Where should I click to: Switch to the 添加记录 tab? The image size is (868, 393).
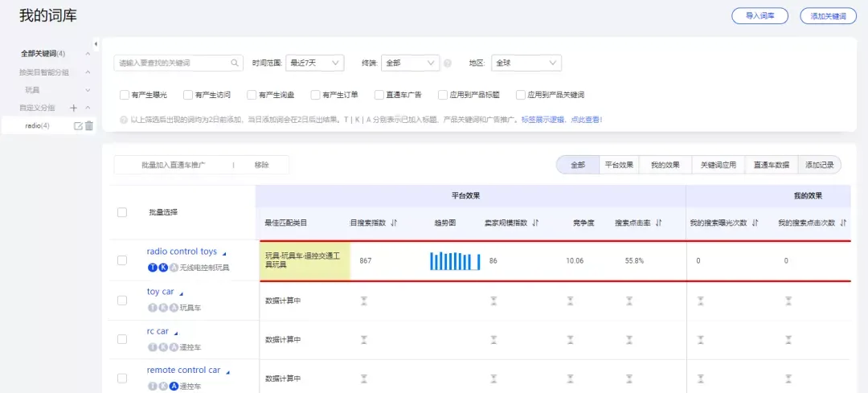coord(819,165)
